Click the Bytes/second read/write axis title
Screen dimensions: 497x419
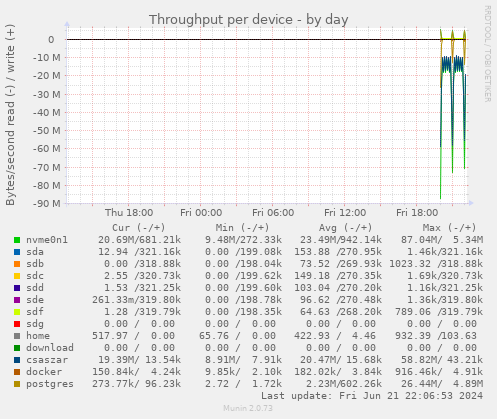(10, 115)
